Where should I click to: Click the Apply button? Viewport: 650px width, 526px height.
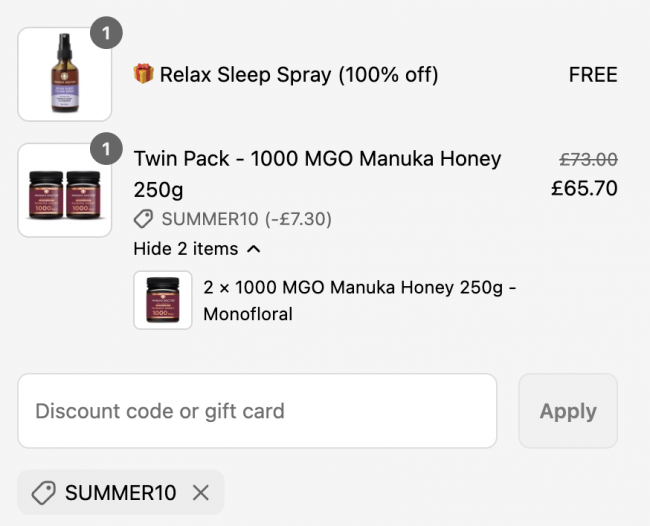coord(568,411)
